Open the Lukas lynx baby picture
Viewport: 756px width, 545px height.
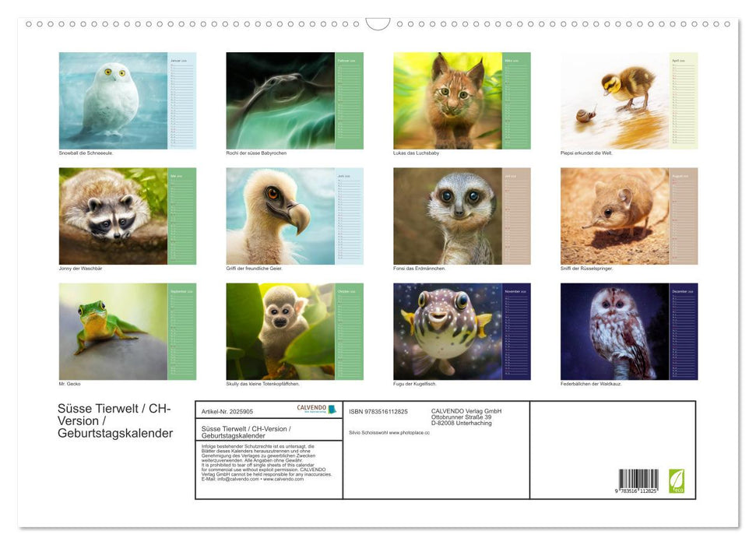point(448,100)
